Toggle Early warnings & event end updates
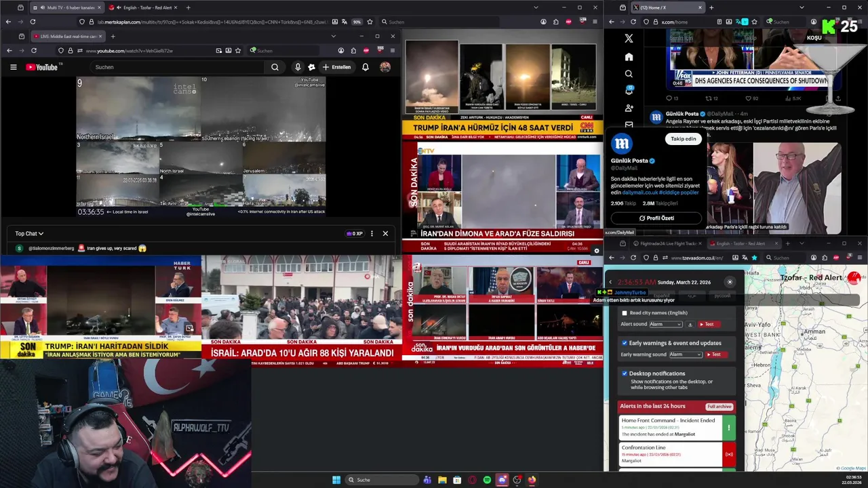The image size is (868, 488). pos(625,343)
